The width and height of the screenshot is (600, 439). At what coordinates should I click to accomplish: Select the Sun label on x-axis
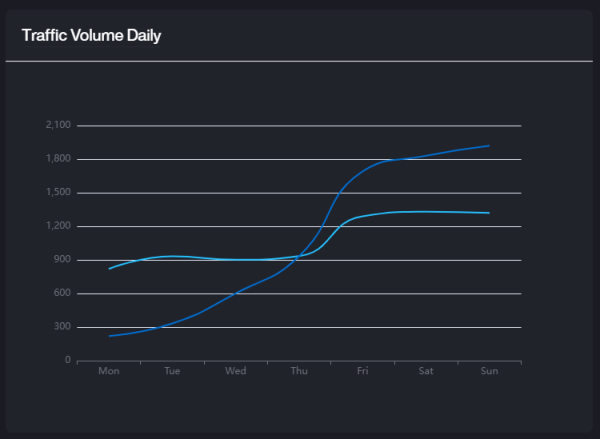(489, 371)
